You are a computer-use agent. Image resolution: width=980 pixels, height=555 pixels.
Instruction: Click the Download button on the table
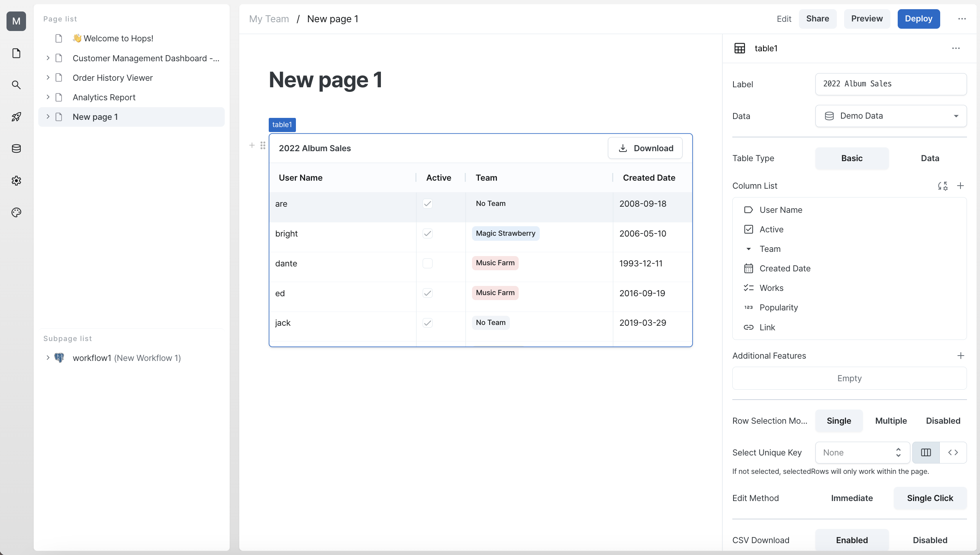[645, 148]
